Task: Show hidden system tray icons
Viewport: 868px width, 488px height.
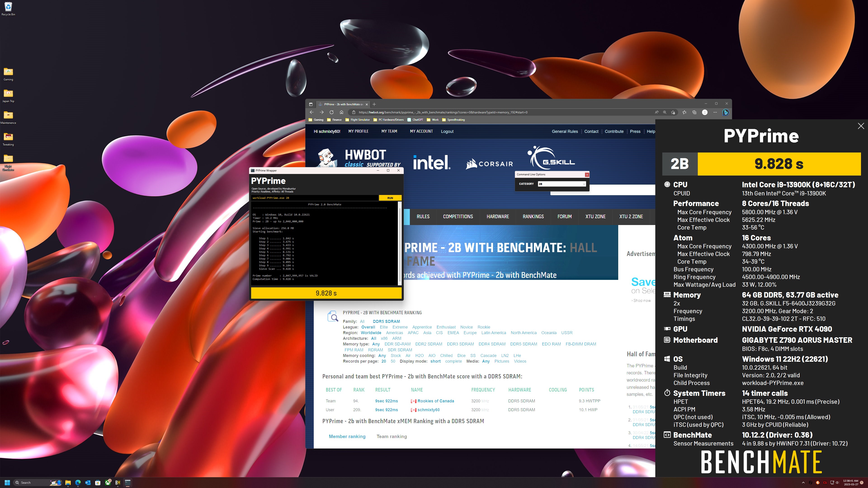Action: point(803,483)
